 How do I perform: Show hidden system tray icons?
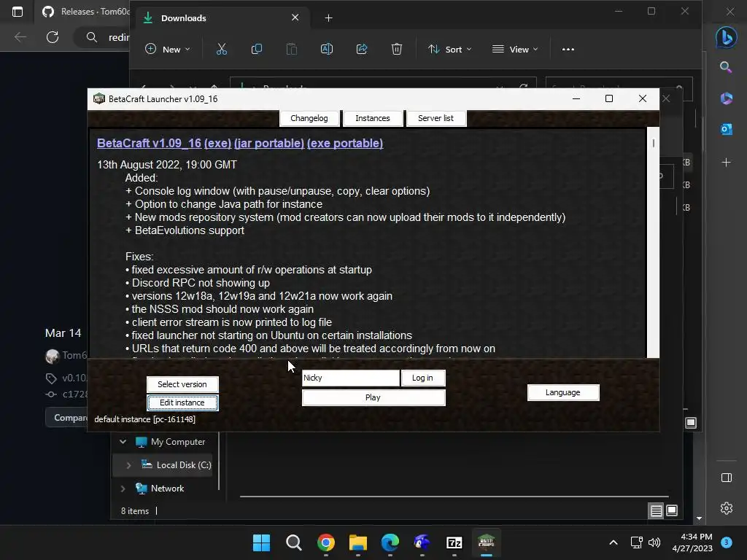click(614, 542)
